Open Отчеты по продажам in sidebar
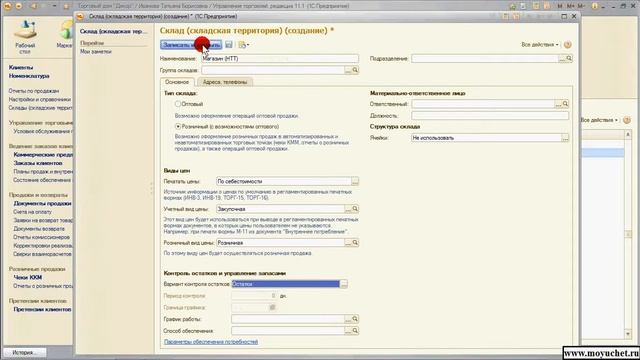This screenshot has height=360, width=640. [x=34, y=91]
